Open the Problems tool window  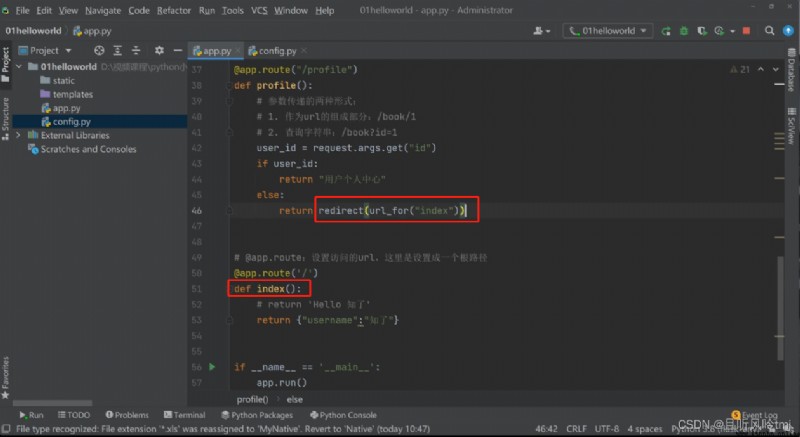tap(127, 415)
